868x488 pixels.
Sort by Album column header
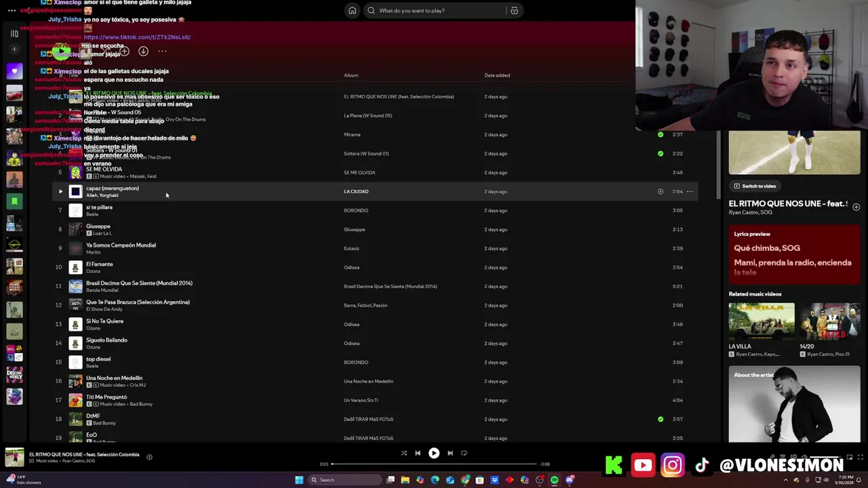pyautogui.click(x=351, y=75)
